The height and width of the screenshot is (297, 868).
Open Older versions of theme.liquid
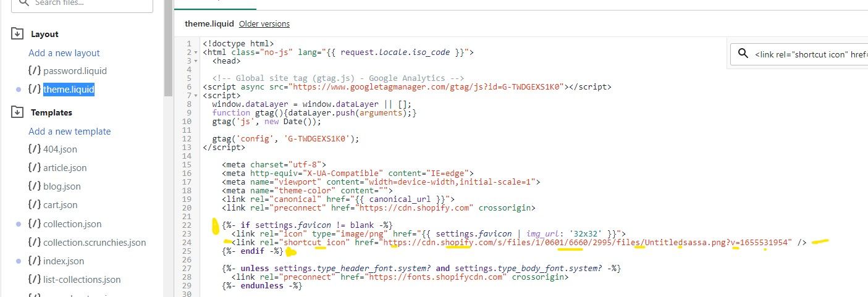pos(264,24)
